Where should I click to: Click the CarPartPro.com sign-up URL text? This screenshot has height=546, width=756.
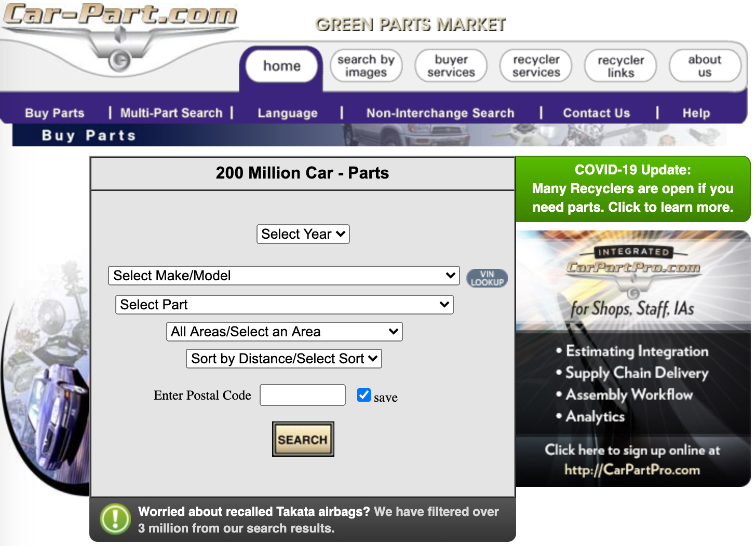click(632, 470)
